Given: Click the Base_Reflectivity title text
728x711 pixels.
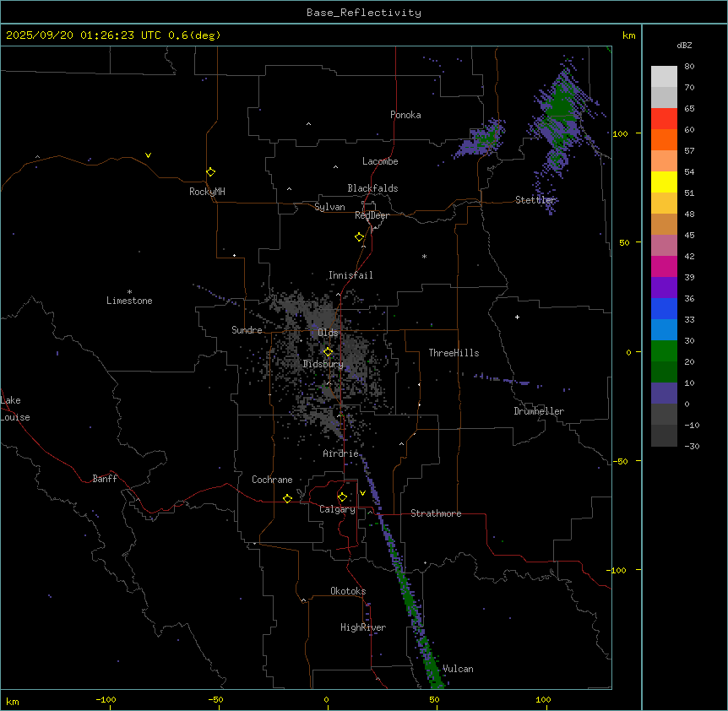Looking at the screenshot, I should (364, 13).
